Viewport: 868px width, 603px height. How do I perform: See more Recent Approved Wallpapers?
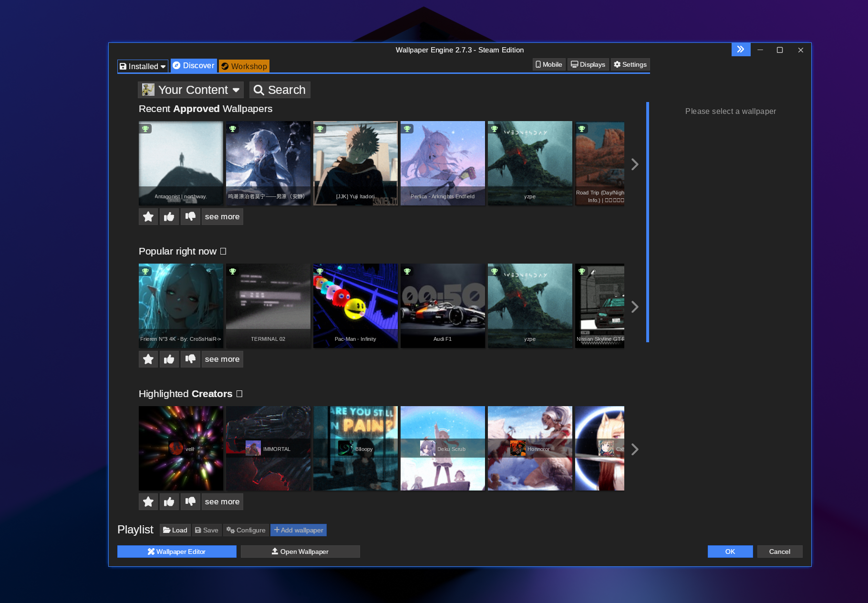click(x=222, y=217)
